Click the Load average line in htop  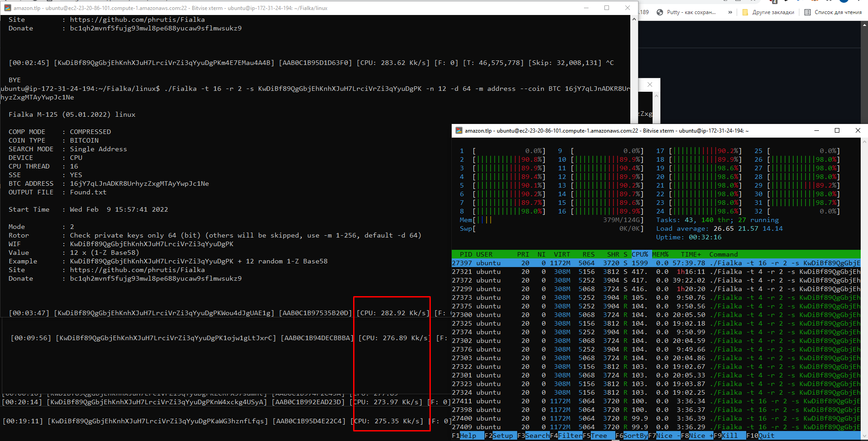pyautogui.click(x=719, y=228)
